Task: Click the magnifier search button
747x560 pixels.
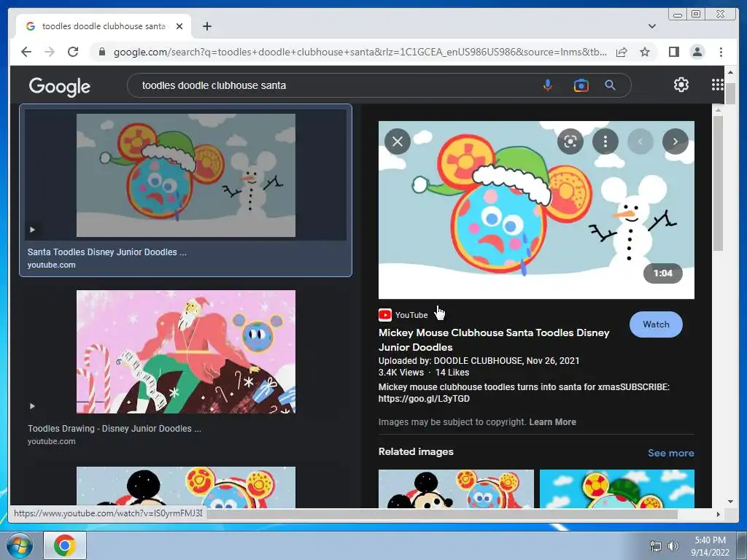Action: [610, 85]
